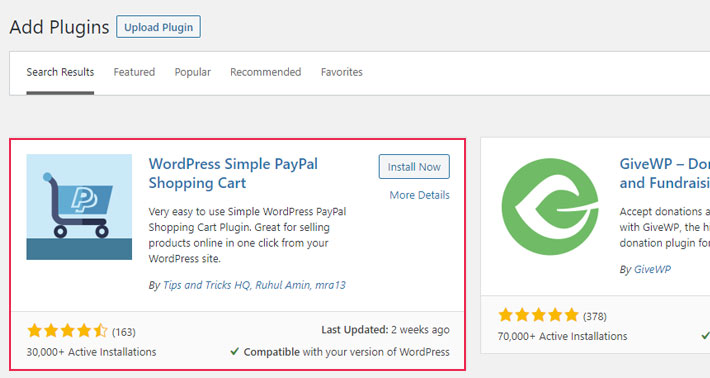Select the Search Results tab

pos(60,72)
